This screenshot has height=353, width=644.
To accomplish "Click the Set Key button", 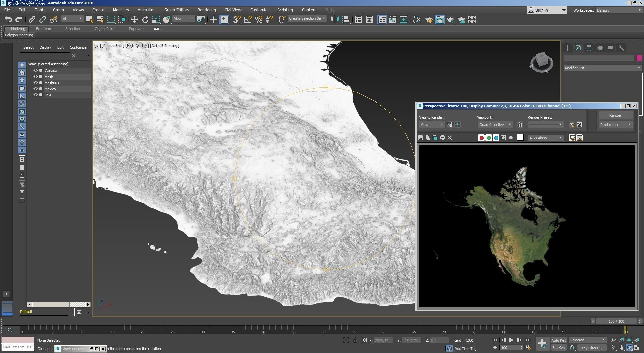I will coord(559,348).
